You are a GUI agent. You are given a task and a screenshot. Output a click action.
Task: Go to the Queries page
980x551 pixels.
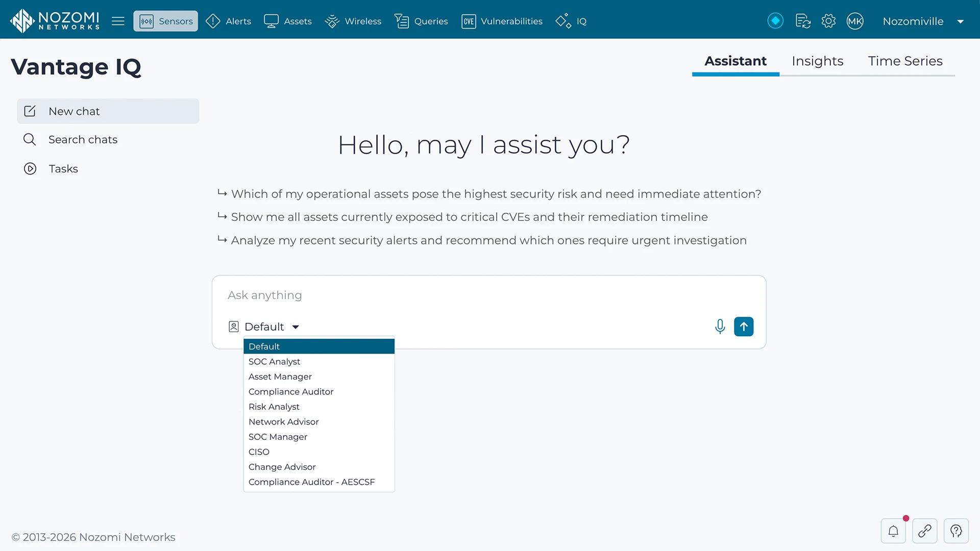point(421,21)
